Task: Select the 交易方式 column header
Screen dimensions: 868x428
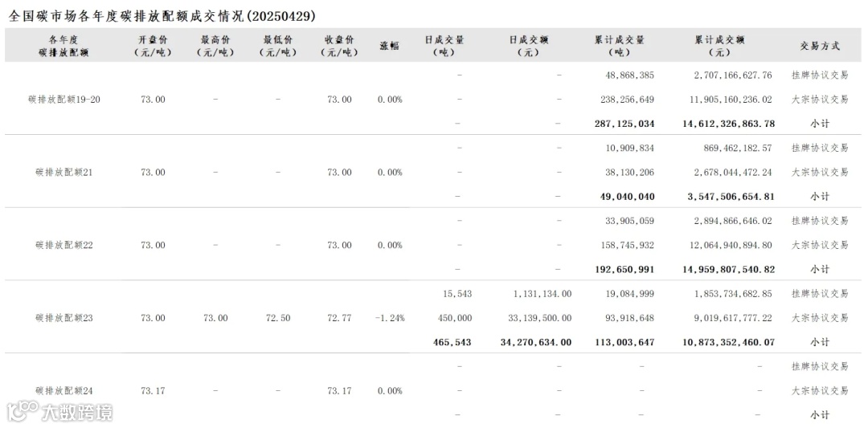Action: [820, 46]
